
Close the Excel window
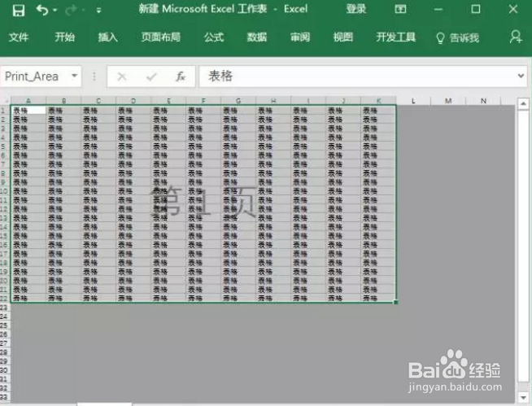click(513, 9)
